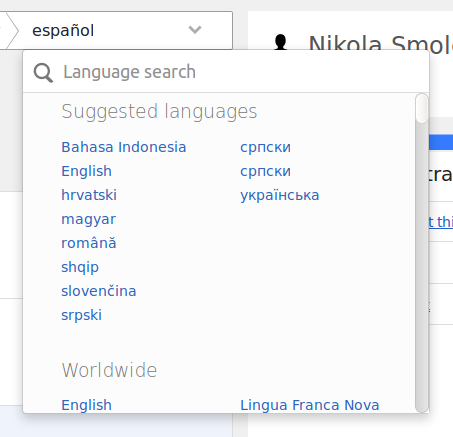
Task: Choose the second српски entry
Action: [x=265, y=171]
